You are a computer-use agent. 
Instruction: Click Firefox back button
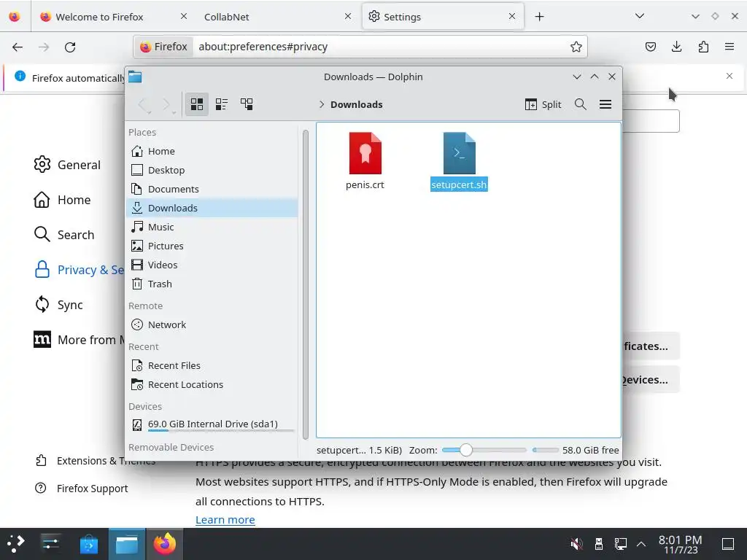(x=18, y=47)
